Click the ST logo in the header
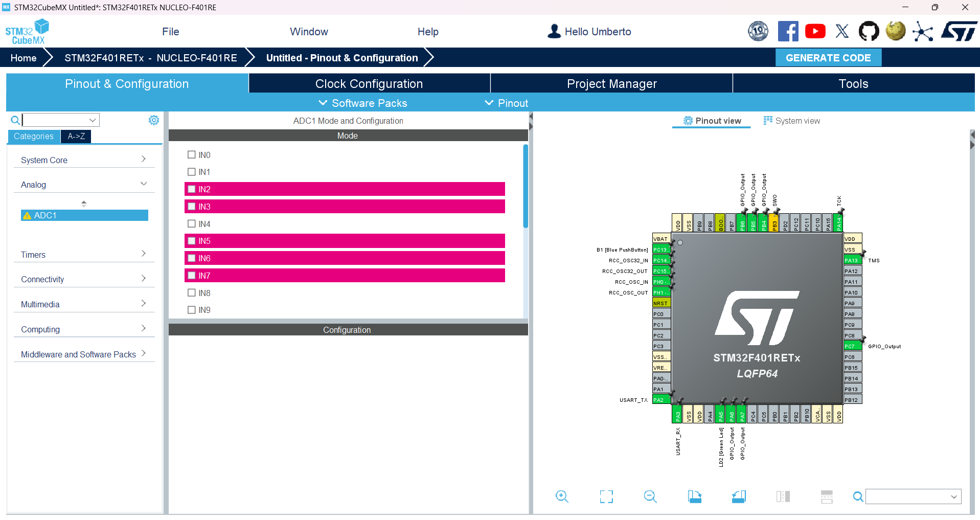 tap(959, 32)
